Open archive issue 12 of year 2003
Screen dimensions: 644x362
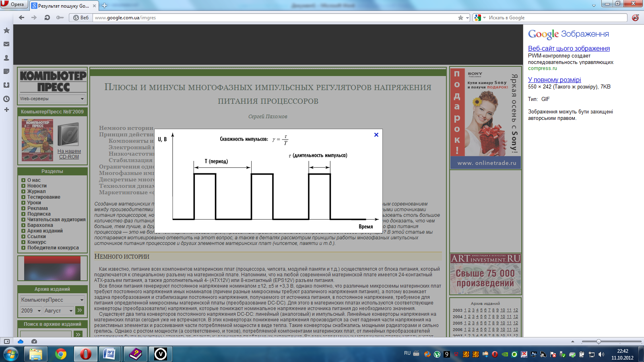[516, 310]
